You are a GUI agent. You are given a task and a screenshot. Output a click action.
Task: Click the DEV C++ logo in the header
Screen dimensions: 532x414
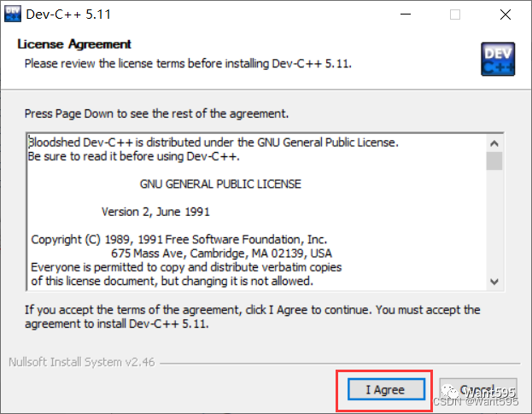498,60
